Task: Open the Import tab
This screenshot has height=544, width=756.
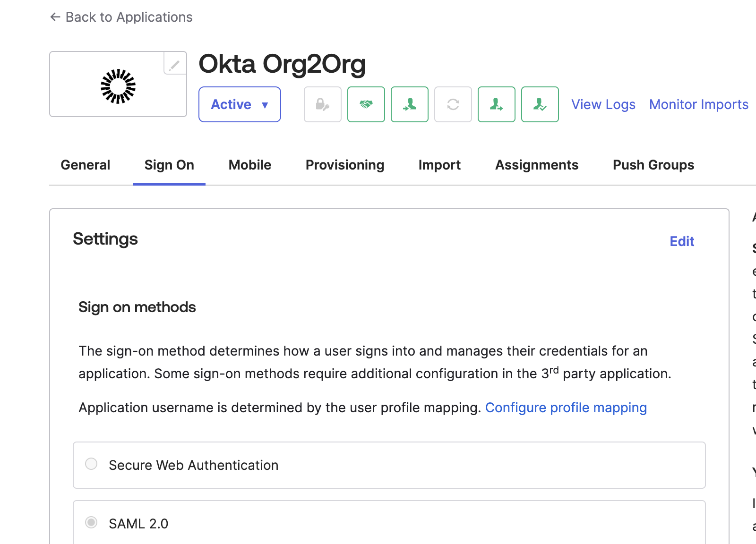Action: click(439, 165)
